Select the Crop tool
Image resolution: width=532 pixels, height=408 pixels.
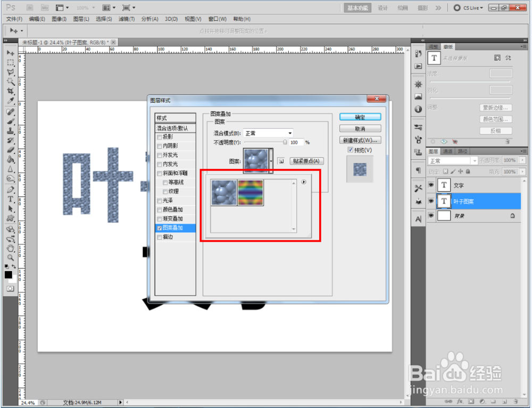tap(11, 91)
